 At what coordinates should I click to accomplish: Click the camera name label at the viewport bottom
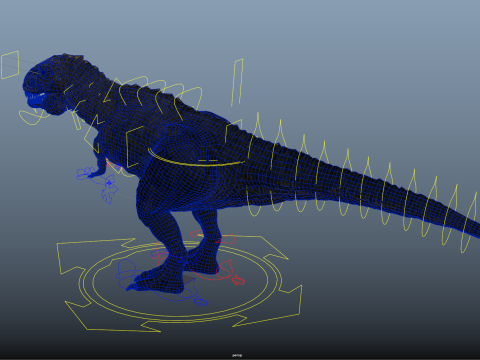tap(237, 355)
